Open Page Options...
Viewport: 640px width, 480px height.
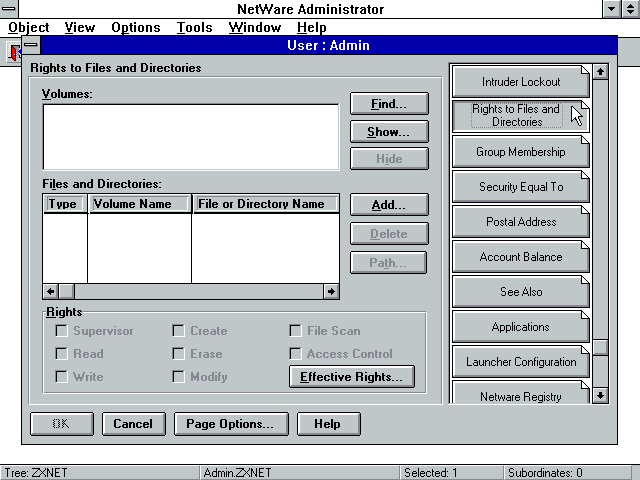pyautogui.click(x=231, y=424)
